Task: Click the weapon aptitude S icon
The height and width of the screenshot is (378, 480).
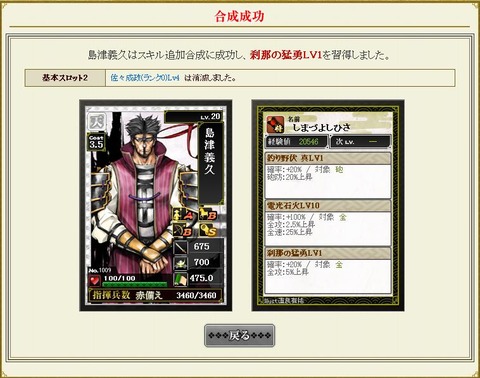Action: point(209,230)
